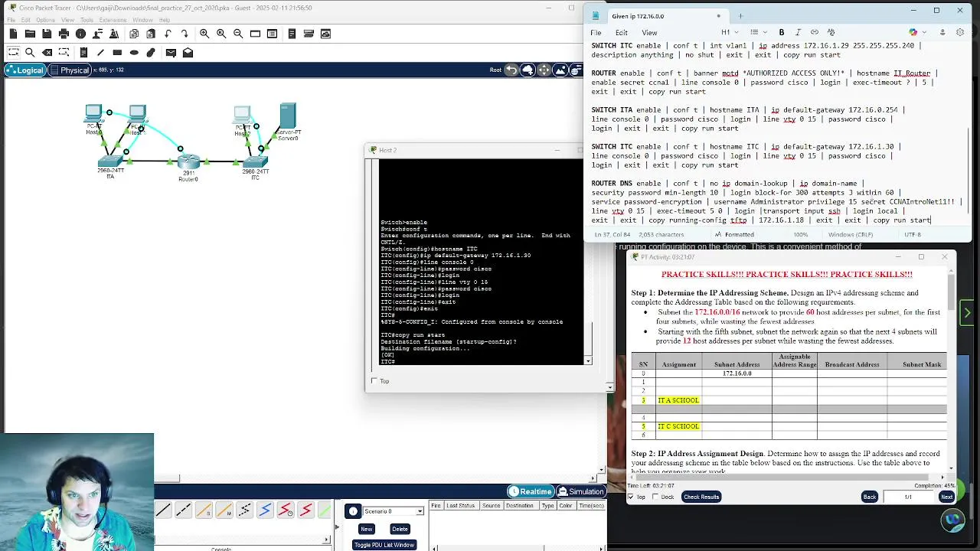Screen dimensions: 980x551
Task: Click the Server-PT device icon
Action: click(x=288, y=116)
